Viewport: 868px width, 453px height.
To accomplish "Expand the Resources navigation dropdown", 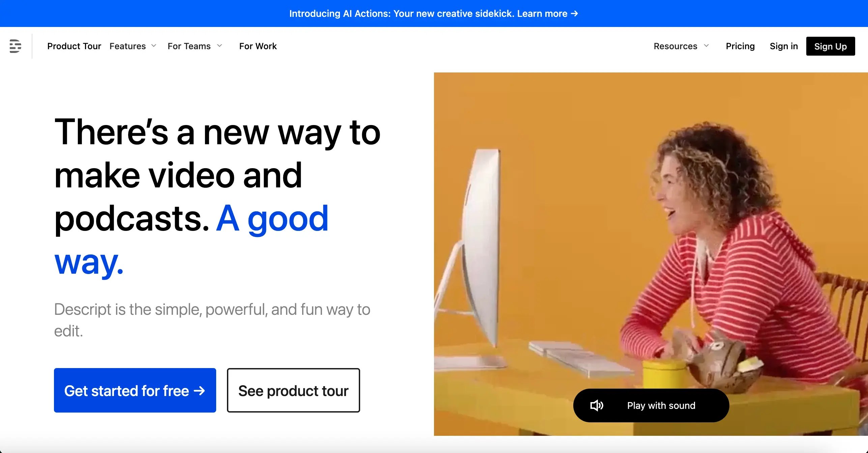I will (680, 46).
